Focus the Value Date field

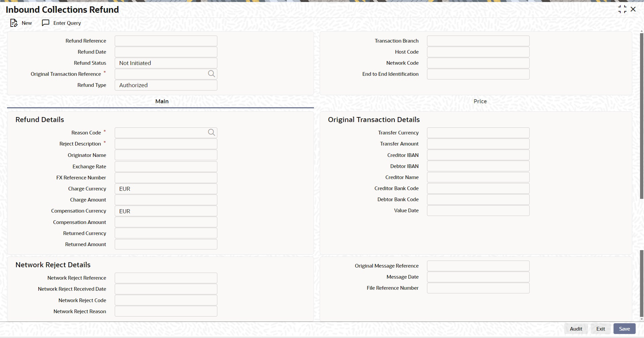[478, 211]
